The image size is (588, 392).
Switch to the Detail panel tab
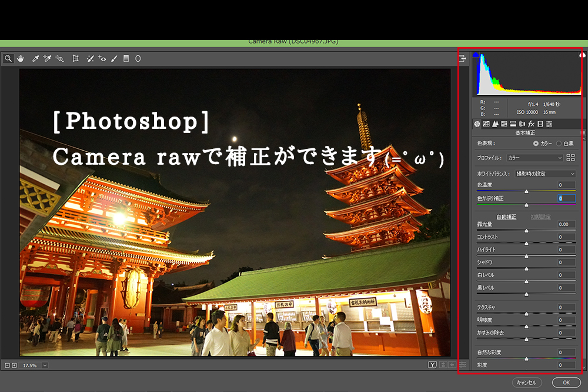tap(495, 124)
